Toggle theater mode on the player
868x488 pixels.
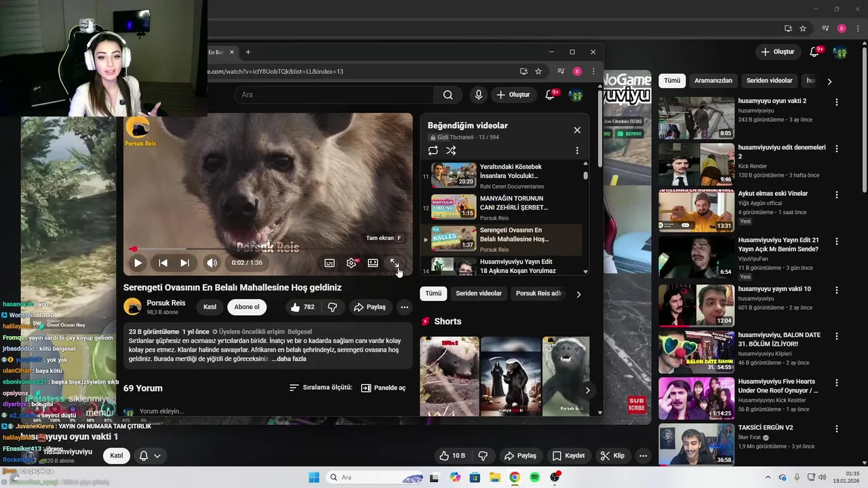(x=373, y=263)
